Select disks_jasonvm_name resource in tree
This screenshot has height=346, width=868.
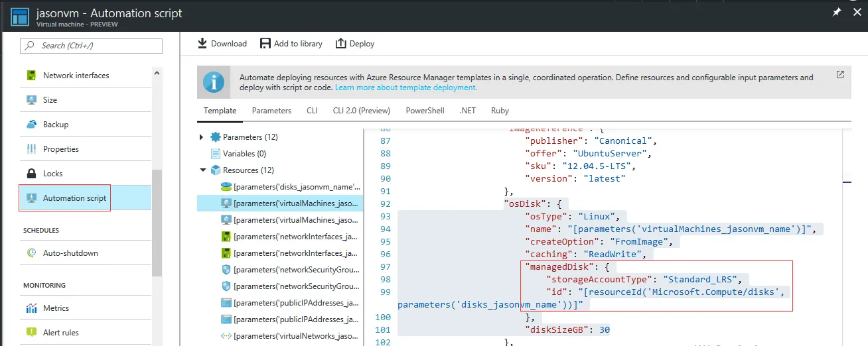pos(297,187)
